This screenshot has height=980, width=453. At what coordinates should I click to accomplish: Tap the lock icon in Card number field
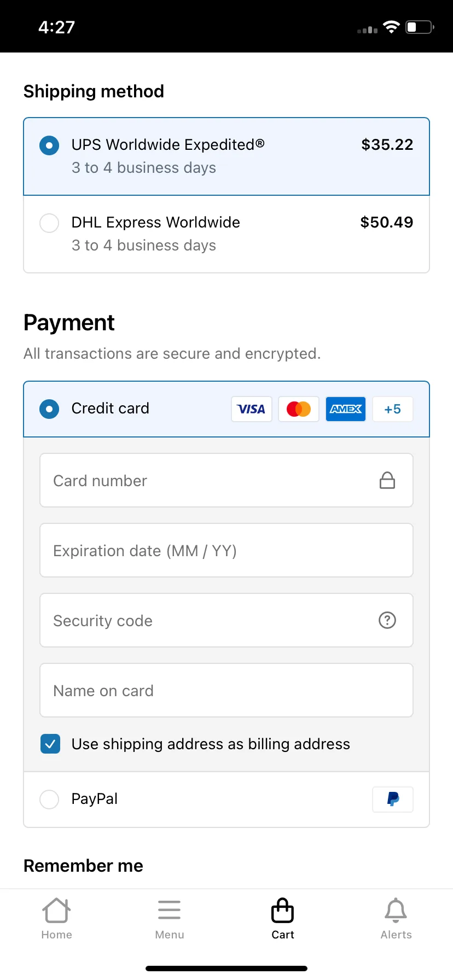click(387, 480)
